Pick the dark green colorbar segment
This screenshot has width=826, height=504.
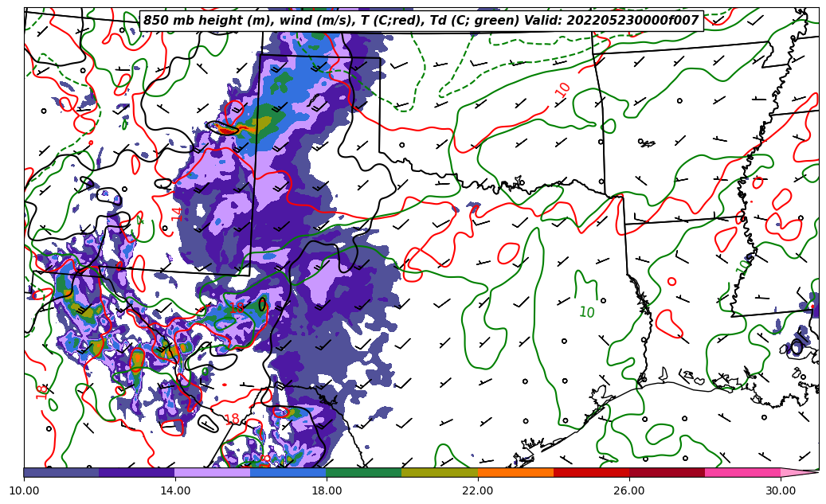(x=364, y=472)
